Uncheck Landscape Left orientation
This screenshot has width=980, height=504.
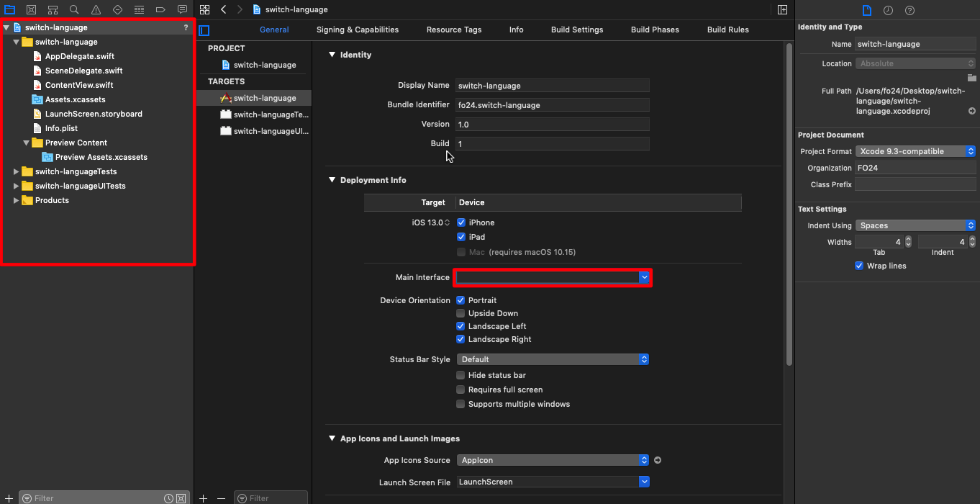[x=460, y=326]
